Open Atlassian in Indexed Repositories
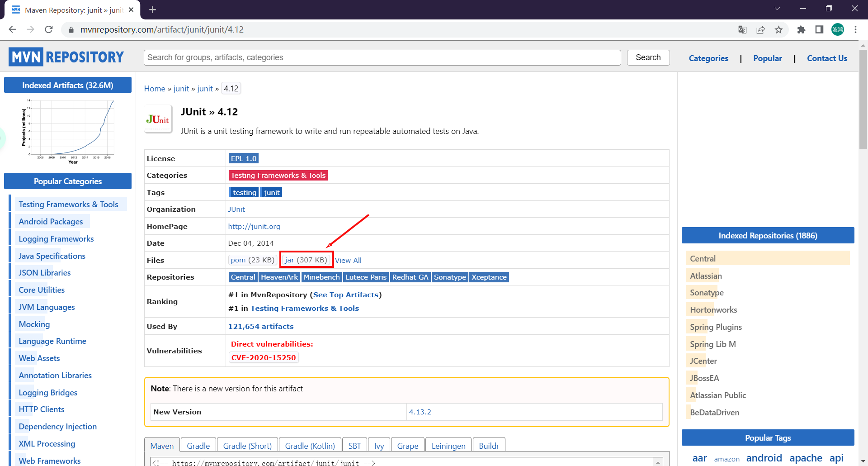868x466 pixels. click(706, 276)
